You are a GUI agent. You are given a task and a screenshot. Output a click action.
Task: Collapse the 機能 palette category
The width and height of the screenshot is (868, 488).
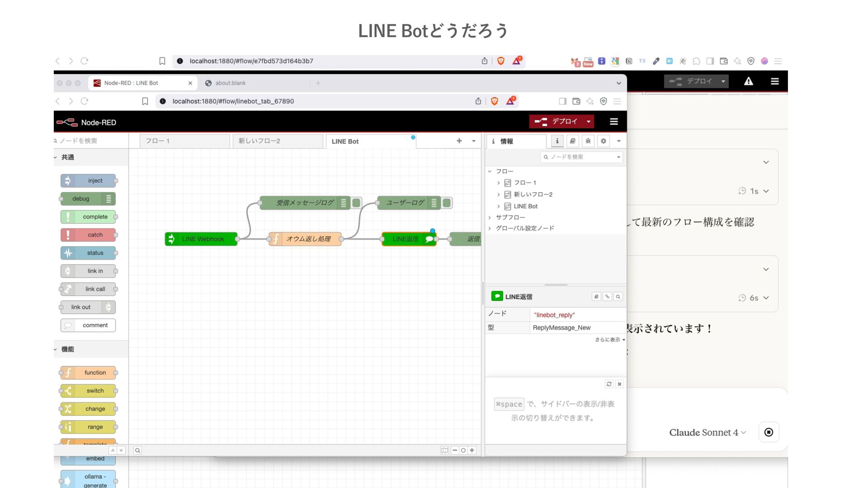[90, 349]
